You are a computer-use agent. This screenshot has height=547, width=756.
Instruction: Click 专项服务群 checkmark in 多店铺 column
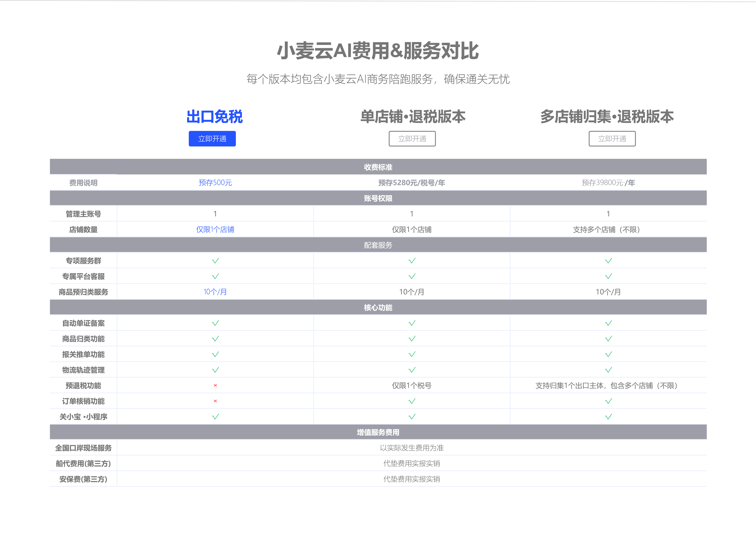(608, 261)
